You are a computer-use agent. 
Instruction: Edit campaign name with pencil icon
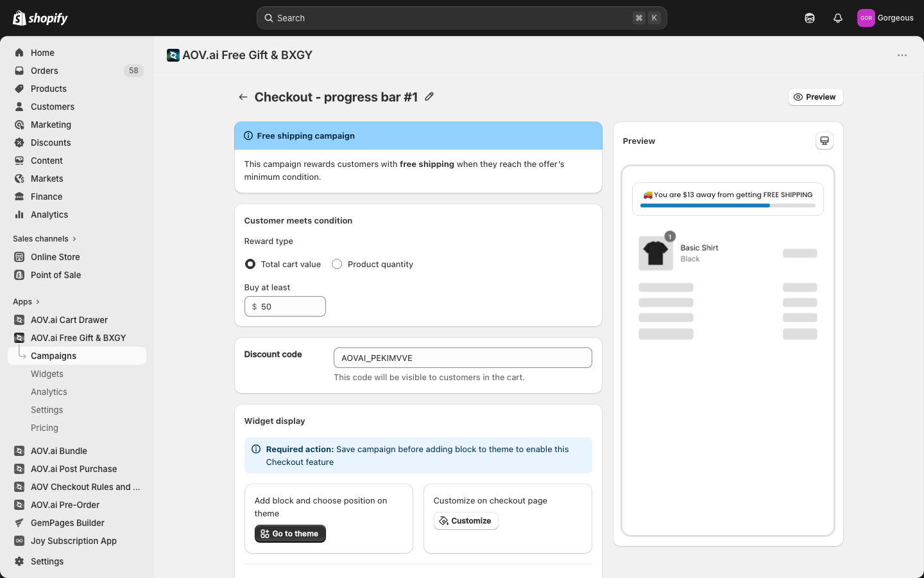point(429,96)
